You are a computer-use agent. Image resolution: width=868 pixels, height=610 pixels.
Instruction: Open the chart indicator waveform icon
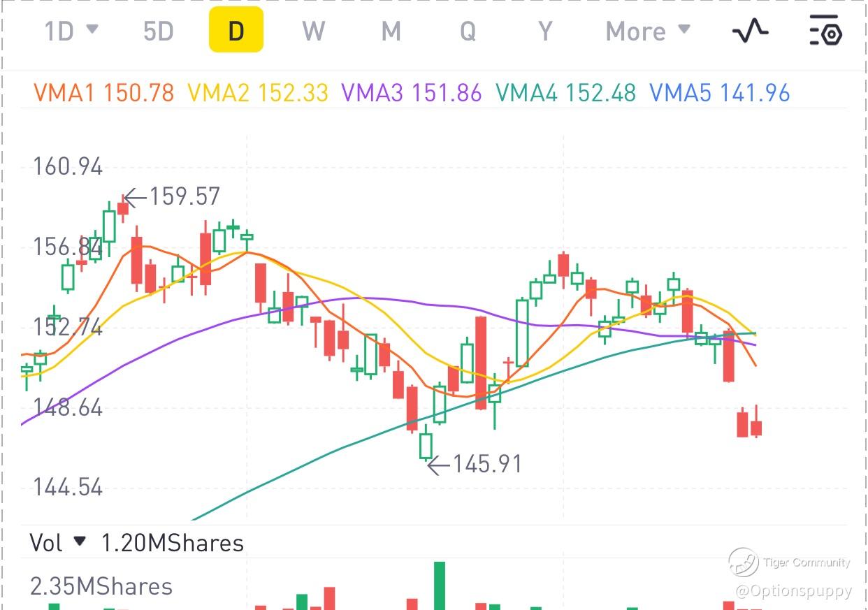[x=750, y=31]
